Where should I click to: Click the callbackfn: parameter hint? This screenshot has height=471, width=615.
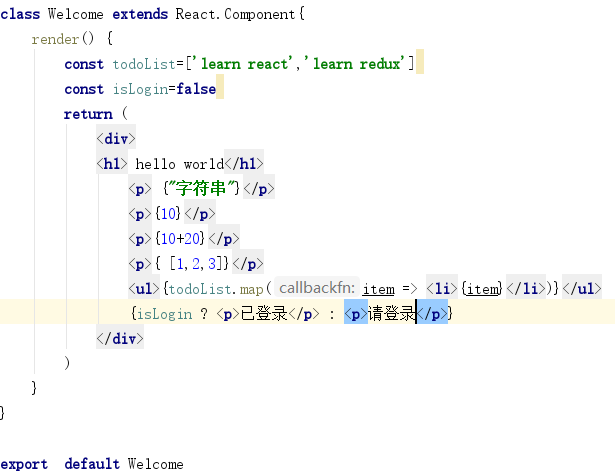point(317,288)
